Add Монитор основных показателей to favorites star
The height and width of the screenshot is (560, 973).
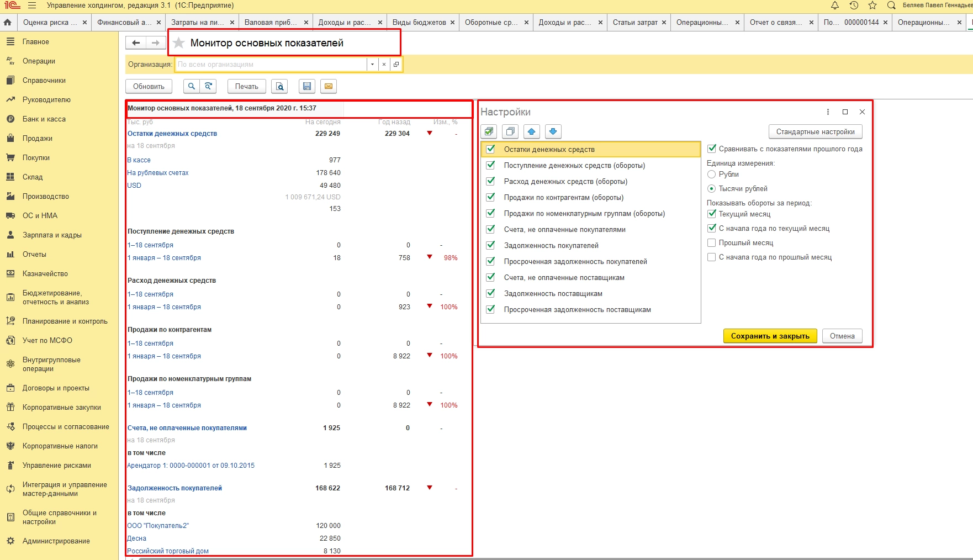179,43
